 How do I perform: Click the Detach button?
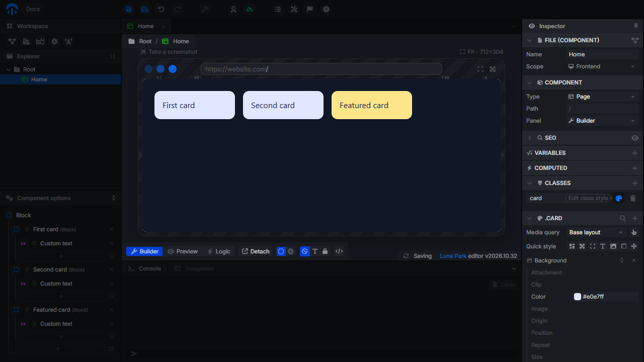click(256, 251)
